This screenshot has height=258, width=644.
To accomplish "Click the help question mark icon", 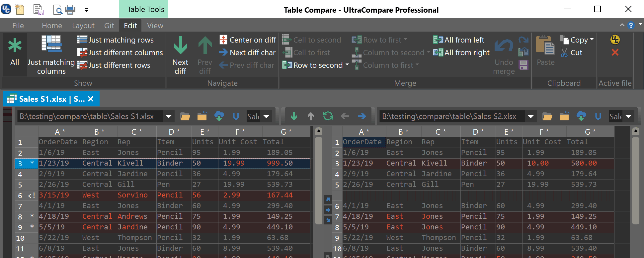I will pyautogui.click(x=631, y=25).
